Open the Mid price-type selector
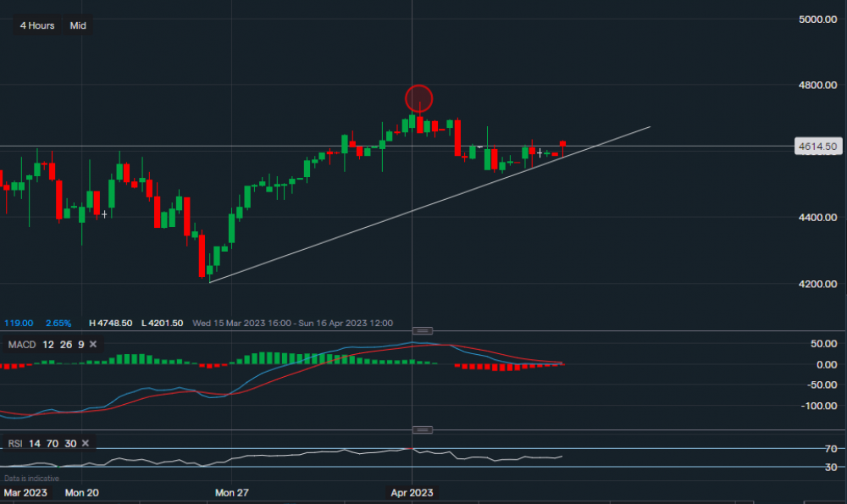Viewport: 847px width, 504px height. (x=77, y=25)
